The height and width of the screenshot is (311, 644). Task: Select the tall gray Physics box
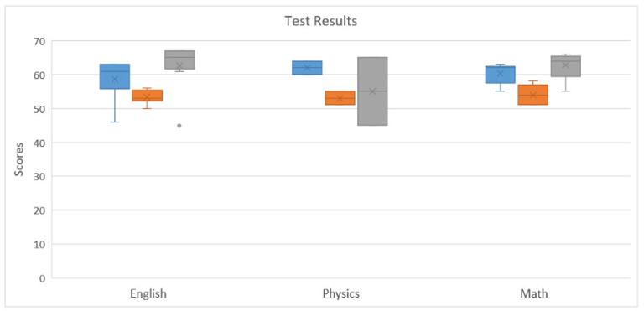point(372,91)
